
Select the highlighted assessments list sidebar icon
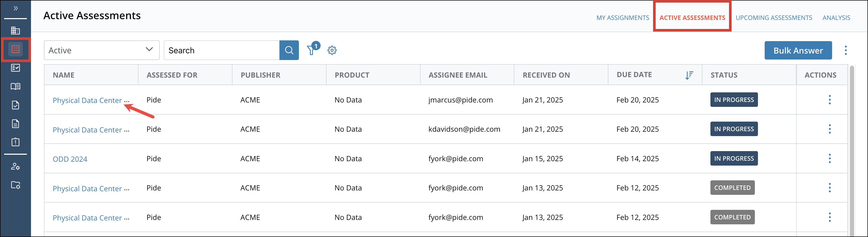16,50
